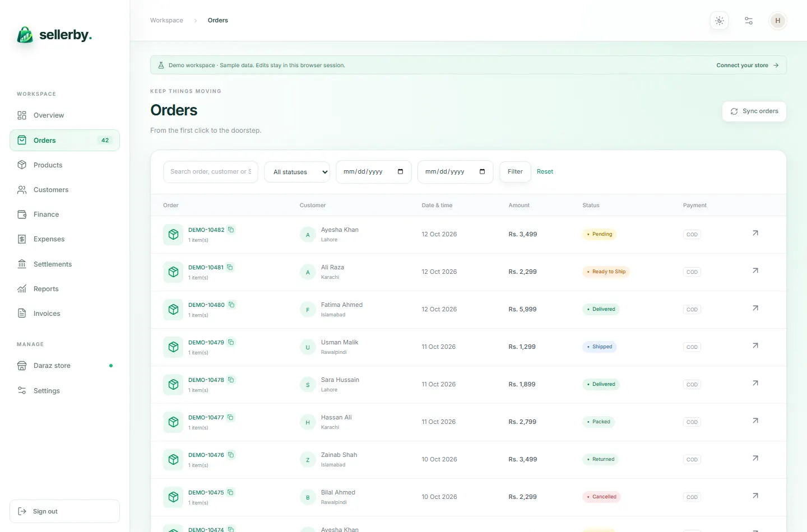Open Customers page
The width and height of the screenshot is (807, 532).
pyautogui.click(x=64, y=190)
